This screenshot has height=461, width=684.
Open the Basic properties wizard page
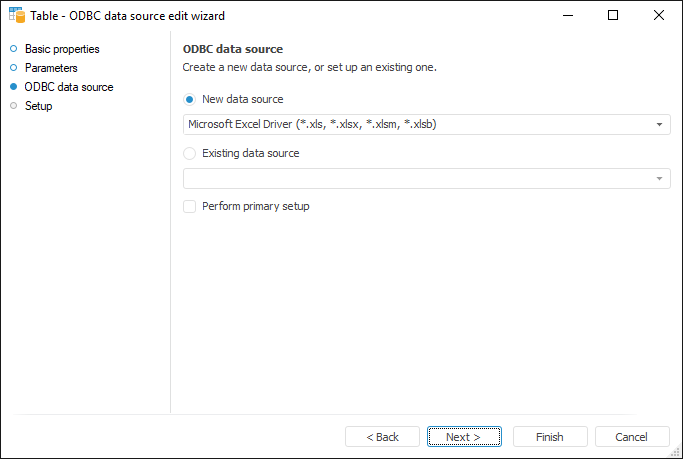(x=62, y=49)
